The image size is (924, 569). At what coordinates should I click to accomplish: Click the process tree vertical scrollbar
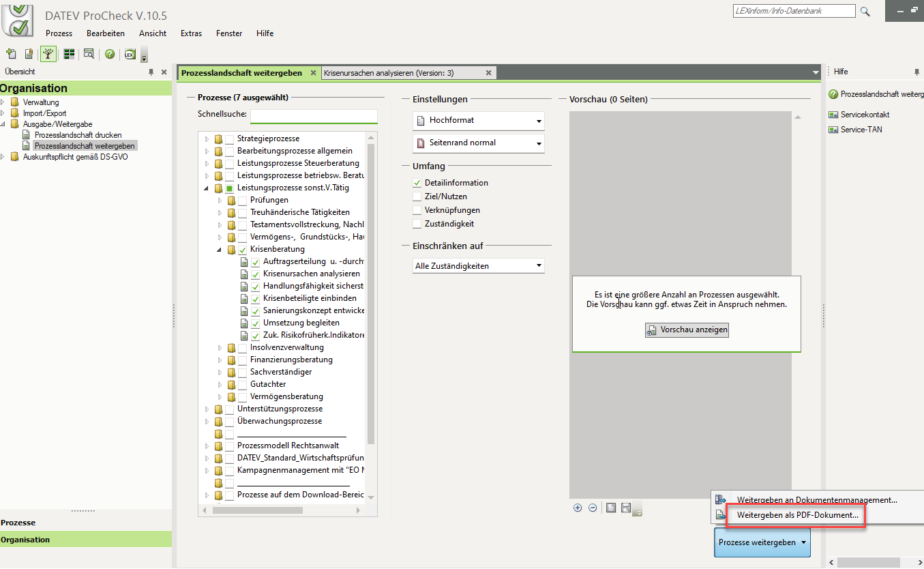coord(371,293)
